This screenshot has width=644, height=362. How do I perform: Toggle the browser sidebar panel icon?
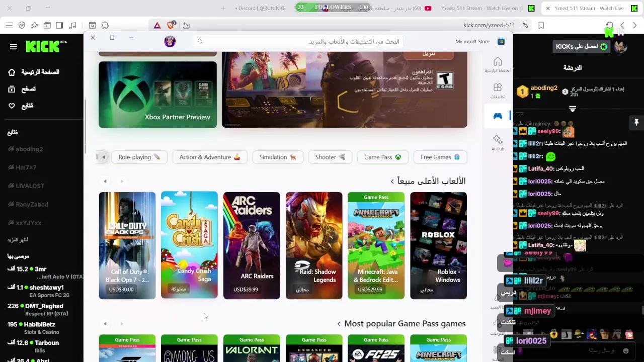(x=59, y=25)
